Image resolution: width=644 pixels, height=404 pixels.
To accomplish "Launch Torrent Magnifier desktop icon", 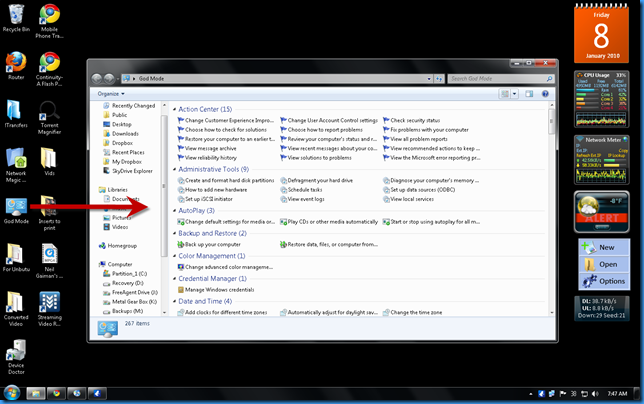I will tap(49, 117).
